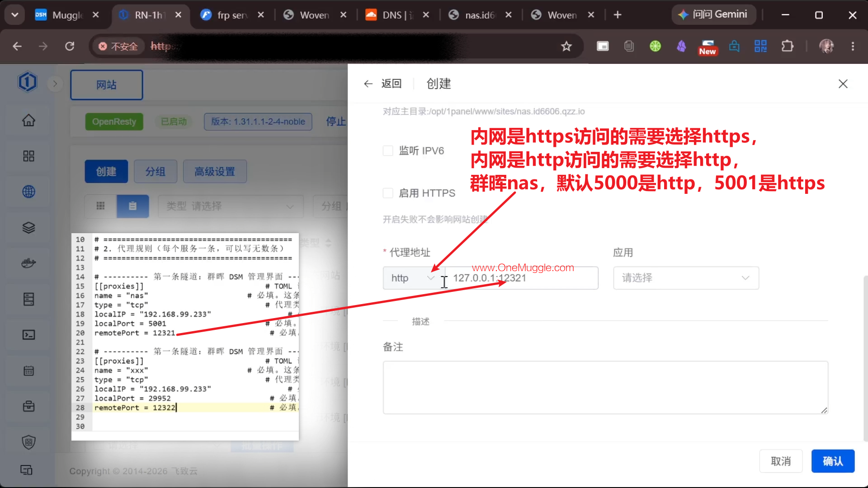Image resolution: width=868 pixels, height=488 pixels.
Task: Open the security shield icon in sidebar
Action: coord(28,442)
